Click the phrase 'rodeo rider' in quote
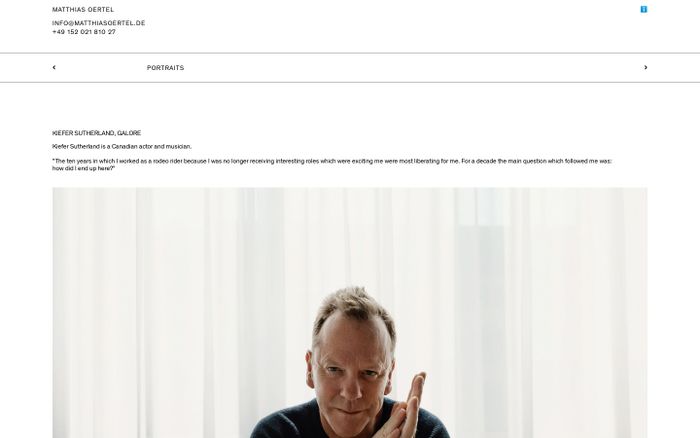700x438 pixels. click(x=167, y=161)
